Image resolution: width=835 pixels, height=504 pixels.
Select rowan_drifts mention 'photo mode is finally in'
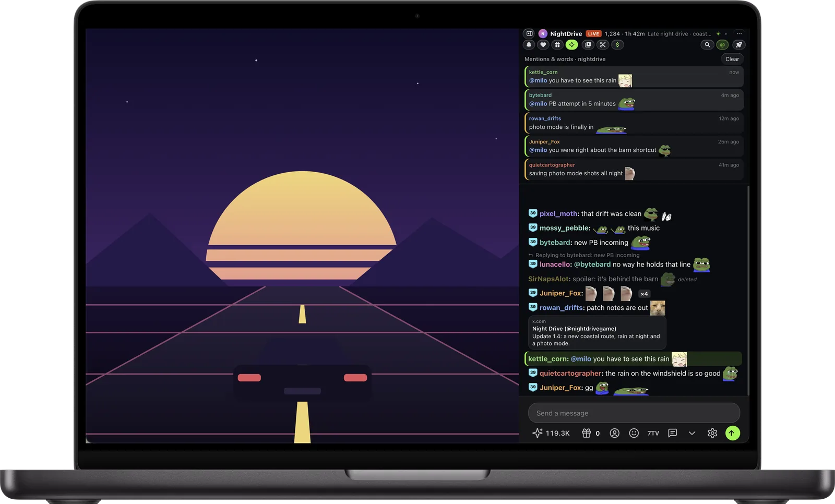click(634, 123)
